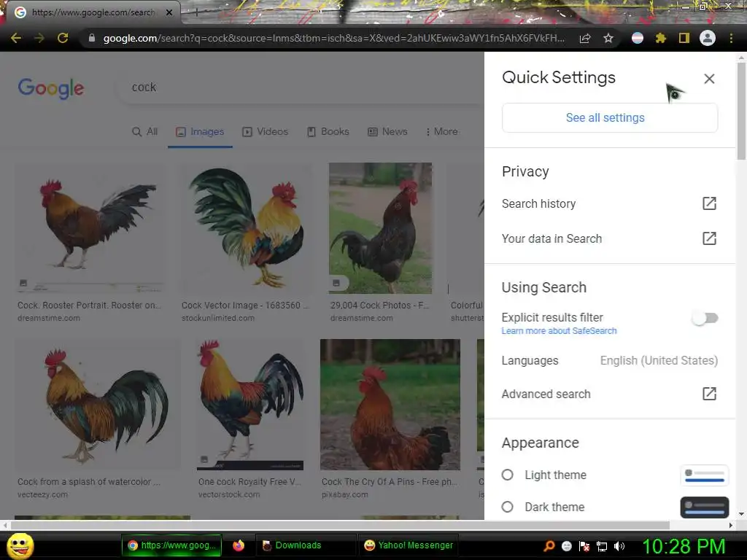This screenshot has width=747, height=560.
Task: Open Cock Rooster Portrait dreamstime thumbnail
Action: 90,227
